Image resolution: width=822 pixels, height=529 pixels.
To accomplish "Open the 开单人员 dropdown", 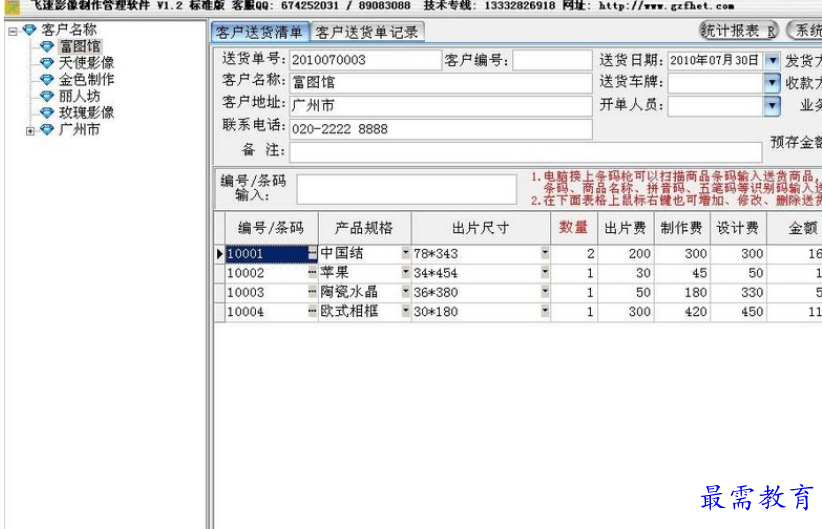I will [772, 106].
